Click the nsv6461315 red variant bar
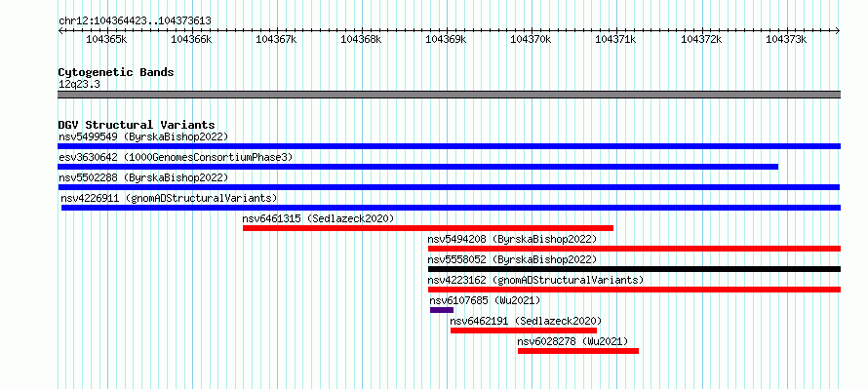 428,228
